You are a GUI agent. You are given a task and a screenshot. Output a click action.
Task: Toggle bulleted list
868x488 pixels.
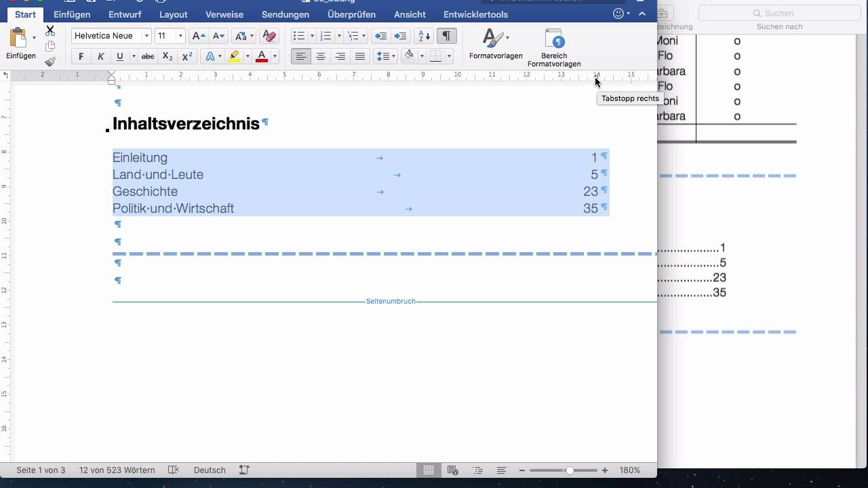298,36
